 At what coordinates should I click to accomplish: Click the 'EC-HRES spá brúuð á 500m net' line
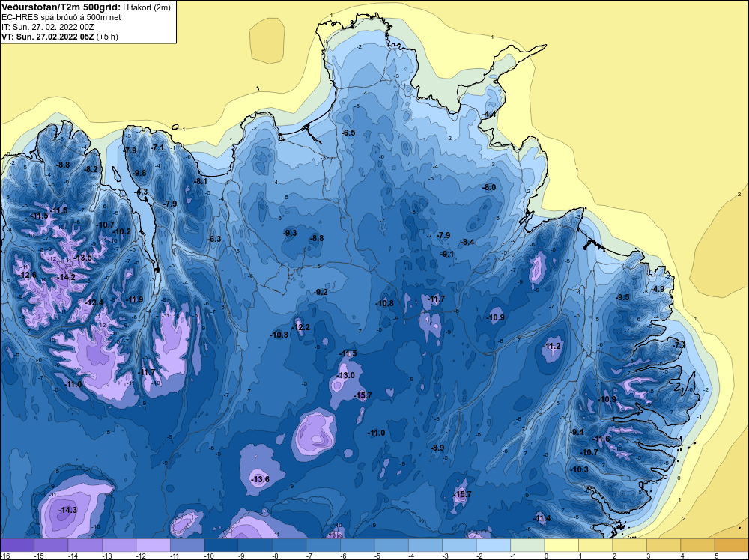[61, 17]
